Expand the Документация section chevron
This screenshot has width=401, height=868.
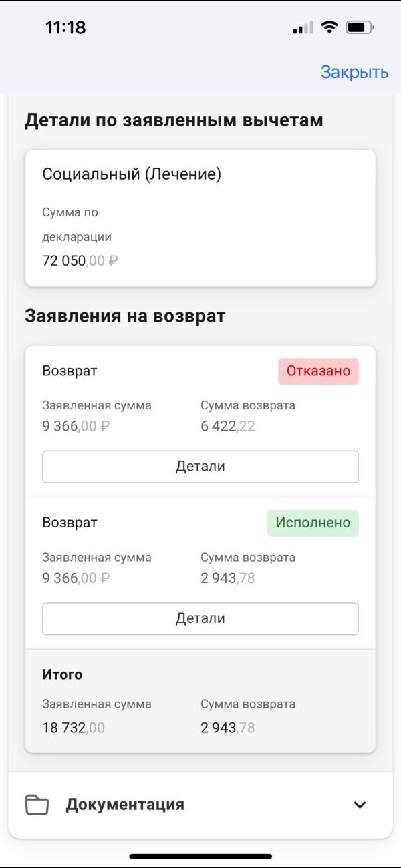tap(360, 805)
